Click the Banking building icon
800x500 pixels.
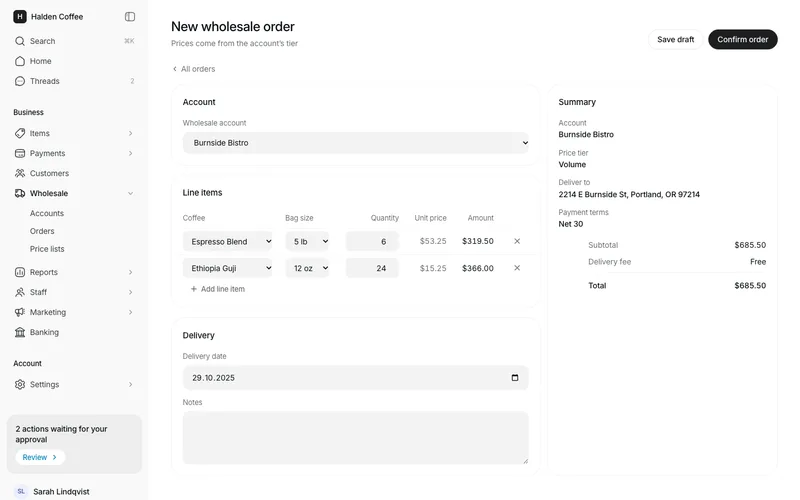pyautogui.click(x=20, y=332)
